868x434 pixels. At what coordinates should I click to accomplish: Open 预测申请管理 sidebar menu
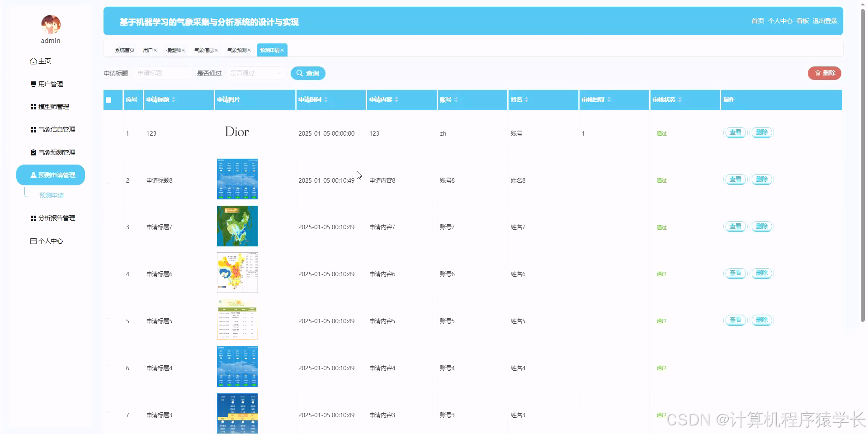(51, 175)
